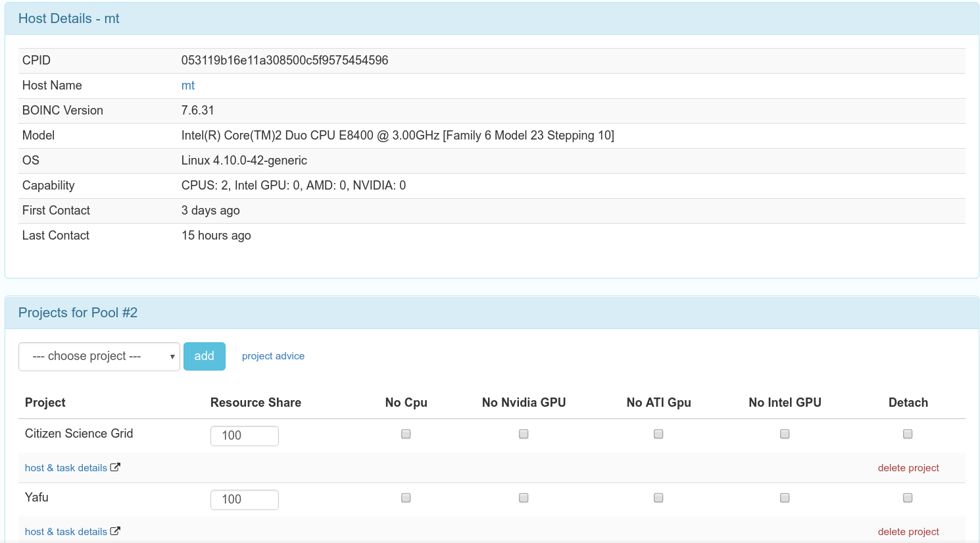Click the Resource Share column header

(256, 403)
